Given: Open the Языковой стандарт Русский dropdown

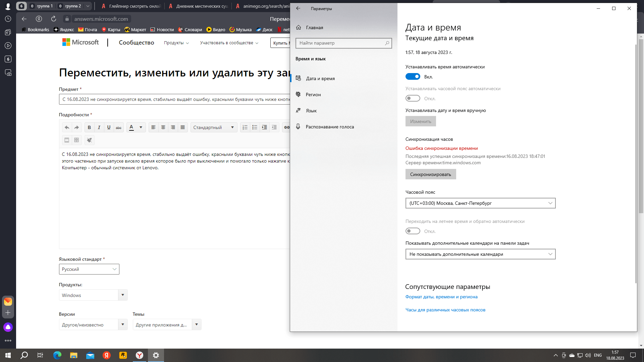Looking at the screenshot, I should point(89,269).
